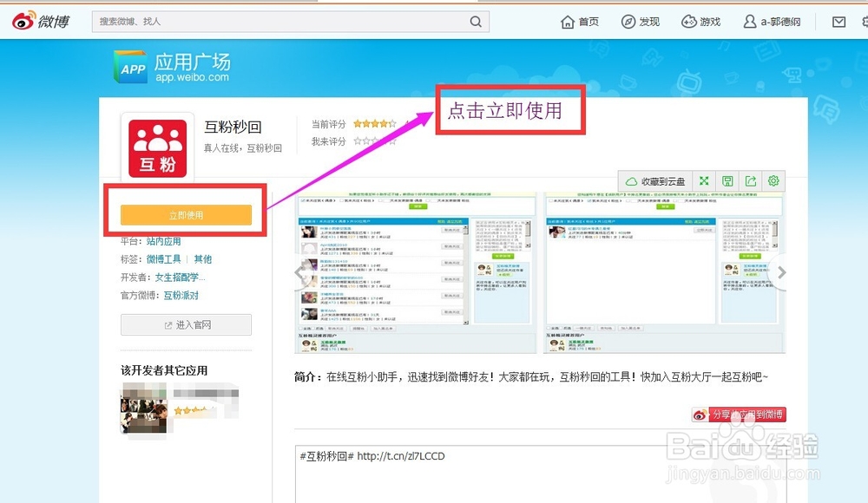Open 站内应用 platform link
Viewport: 868px width, 503px height.
[x=163, y=241]
